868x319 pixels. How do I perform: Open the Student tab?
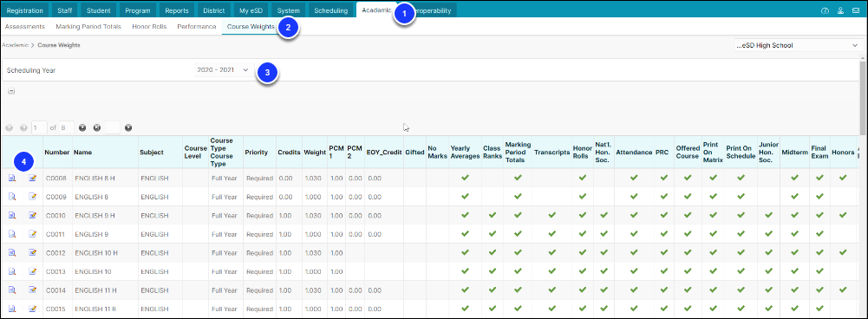click(x=99, y=10)
